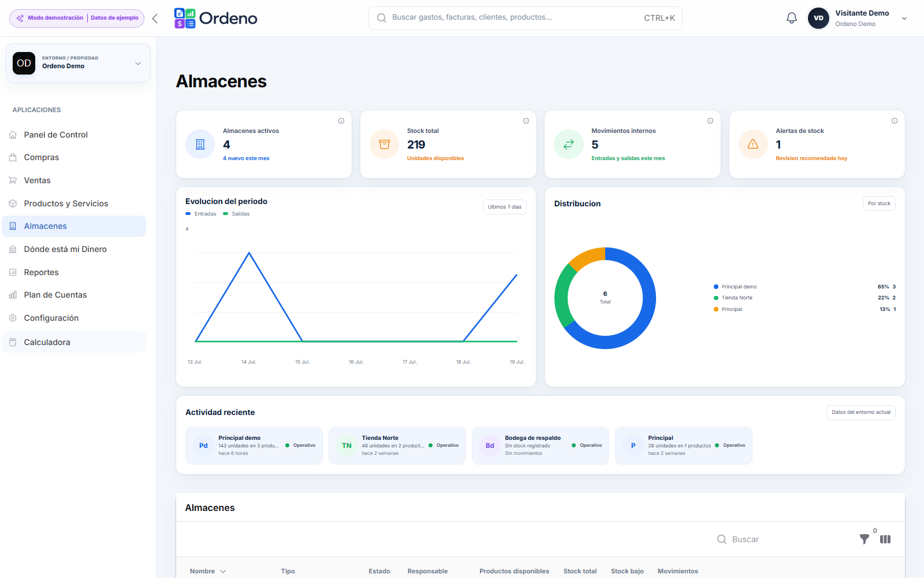Click the Datos de ejemplo label
924x578 pixels.
[114, 18]
